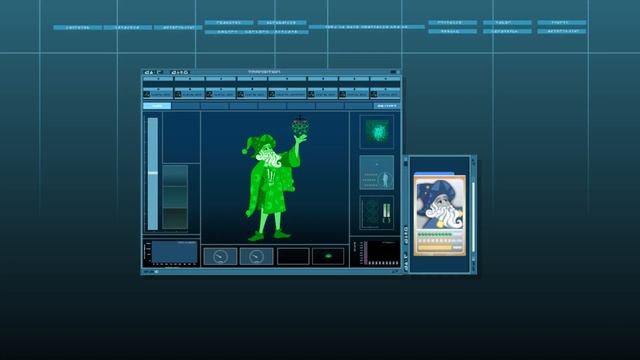
Task: Open the human silhouette scan panel
Action: tap(377, 172)
